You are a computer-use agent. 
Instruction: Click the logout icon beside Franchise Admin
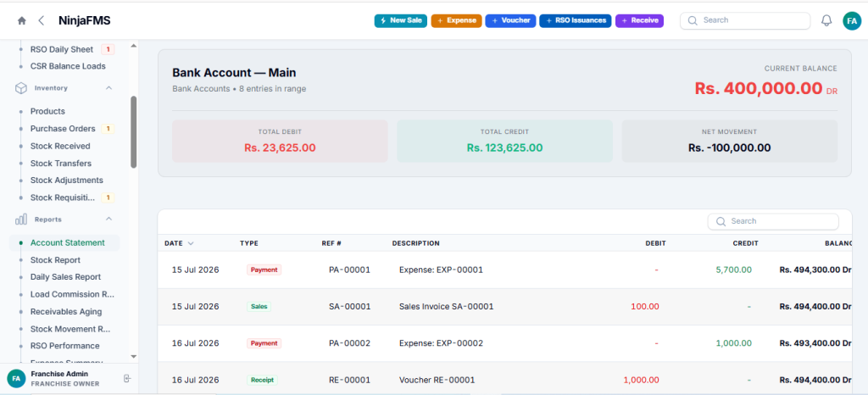click(127, 378)
